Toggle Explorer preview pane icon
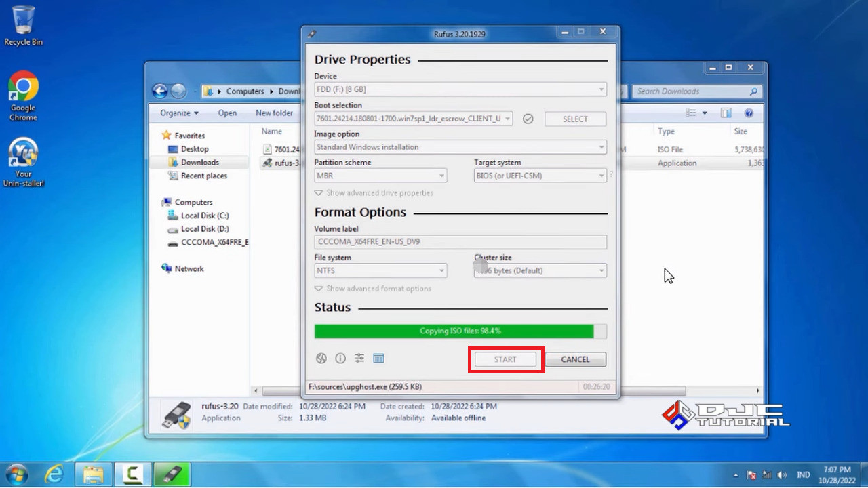 [726, 113]
